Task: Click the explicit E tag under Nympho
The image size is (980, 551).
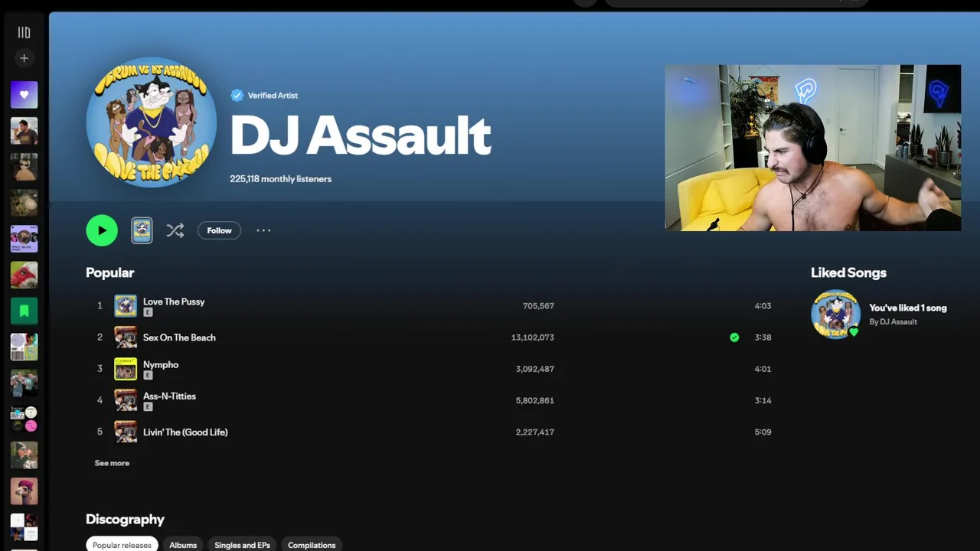Action: [x=148, y=375]
